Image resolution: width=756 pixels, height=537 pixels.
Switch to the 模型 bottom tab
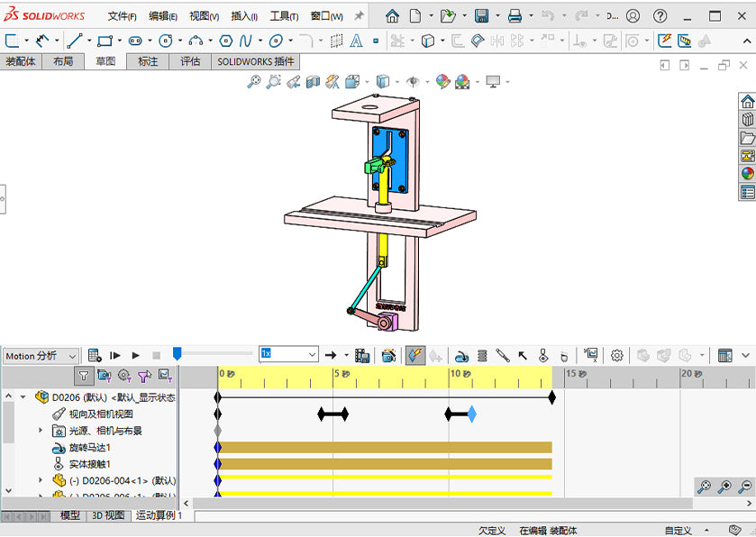(69, 515)
